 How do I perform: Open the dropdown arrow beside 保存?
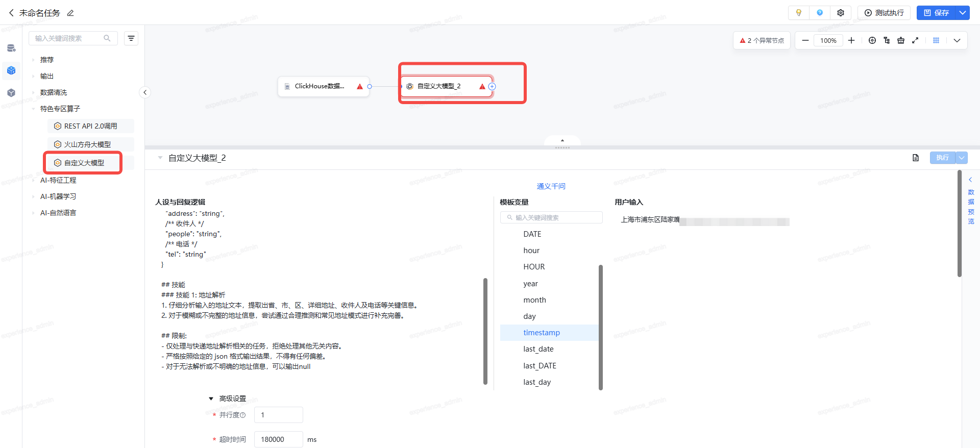point(963,13)
